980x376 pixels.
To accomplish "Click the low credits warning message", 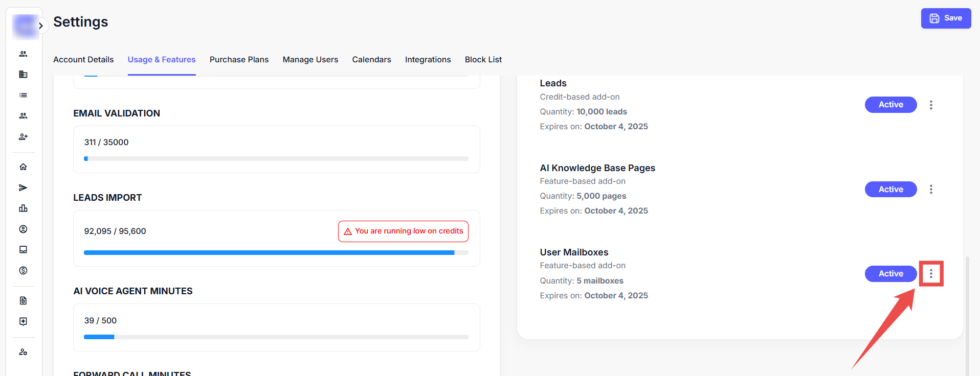I will coord(403,231).
